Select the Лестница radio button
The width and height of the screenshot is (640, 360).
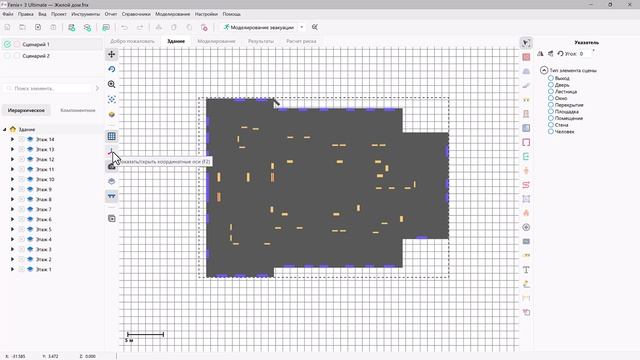[551, 91]
